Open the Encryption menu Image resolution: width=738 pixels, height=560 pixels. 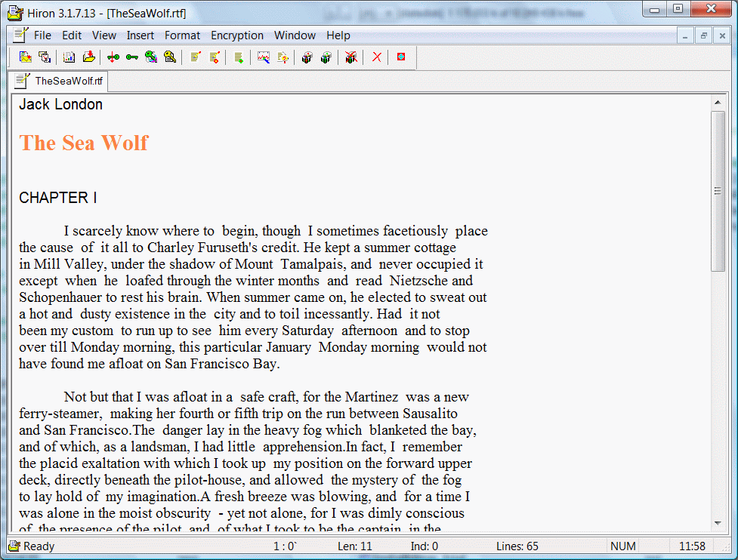pos(237,35)
